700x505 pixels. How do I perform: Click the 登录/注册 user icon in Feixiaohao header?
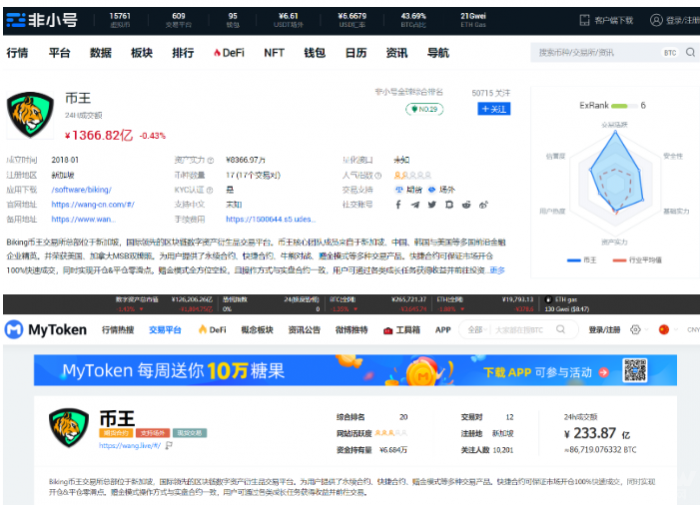tap(656, 20)
